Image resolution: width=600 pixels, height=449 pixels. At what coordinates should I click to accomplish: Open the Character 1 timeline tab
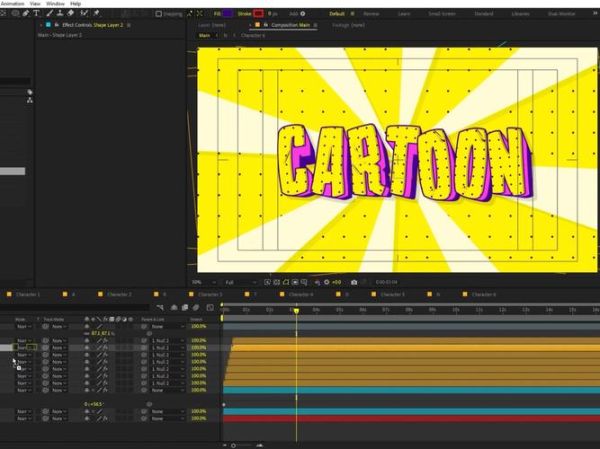27,295
